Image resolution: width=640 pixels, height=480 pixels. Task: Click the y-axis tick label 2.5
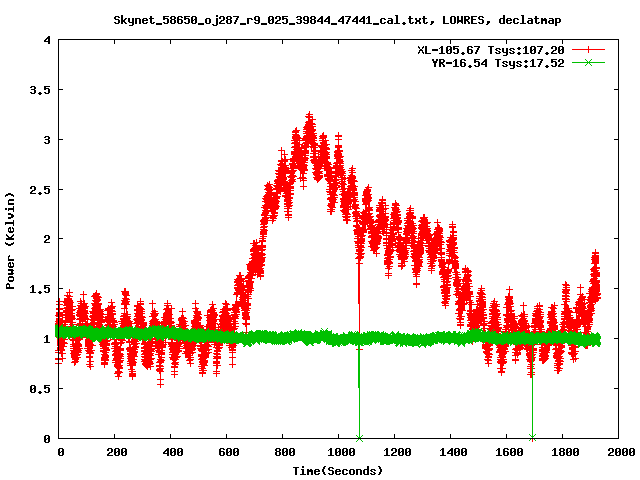(x=40, y=190)
